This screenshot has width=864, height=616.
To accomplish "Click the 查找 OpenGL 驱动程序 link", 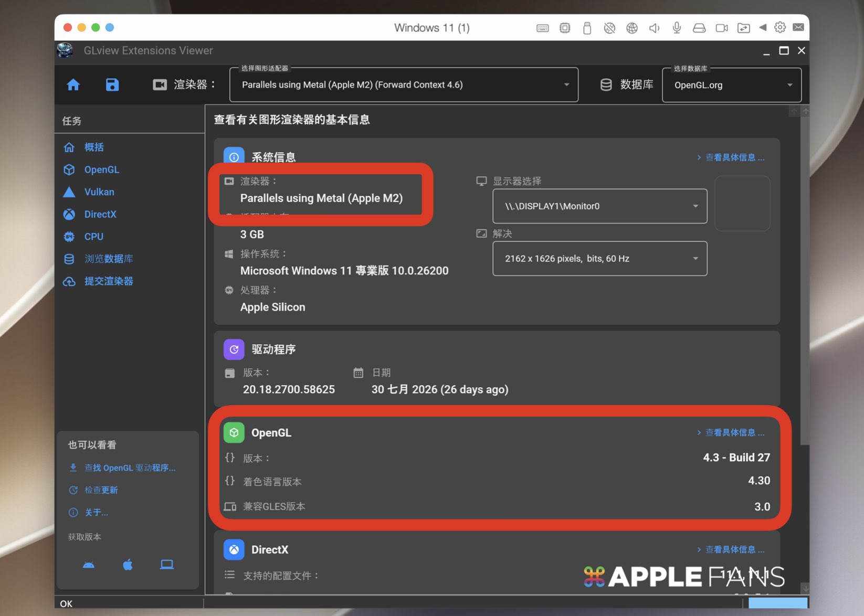I will pyautogui.click(x=130, y=468).
